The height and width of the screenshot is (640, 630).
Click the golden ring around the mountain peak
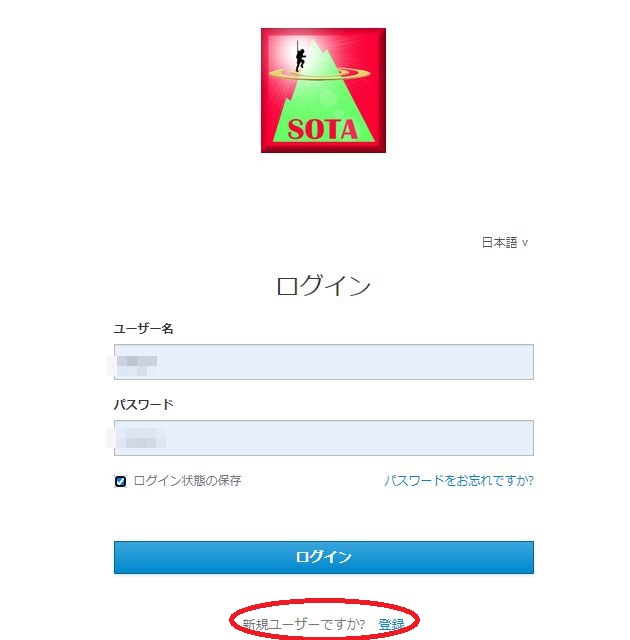[x=319, y=73]
